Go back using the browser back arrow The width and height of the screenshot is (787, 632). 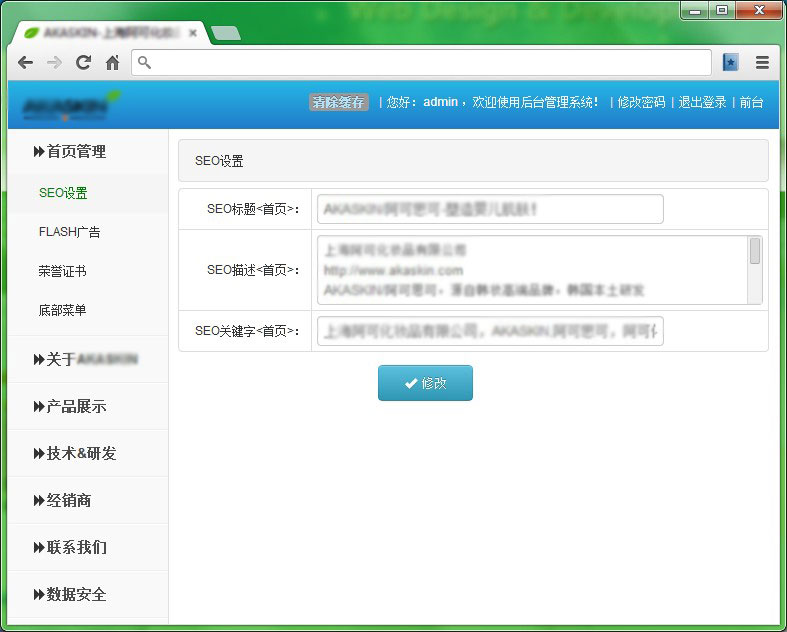(25, 63)
